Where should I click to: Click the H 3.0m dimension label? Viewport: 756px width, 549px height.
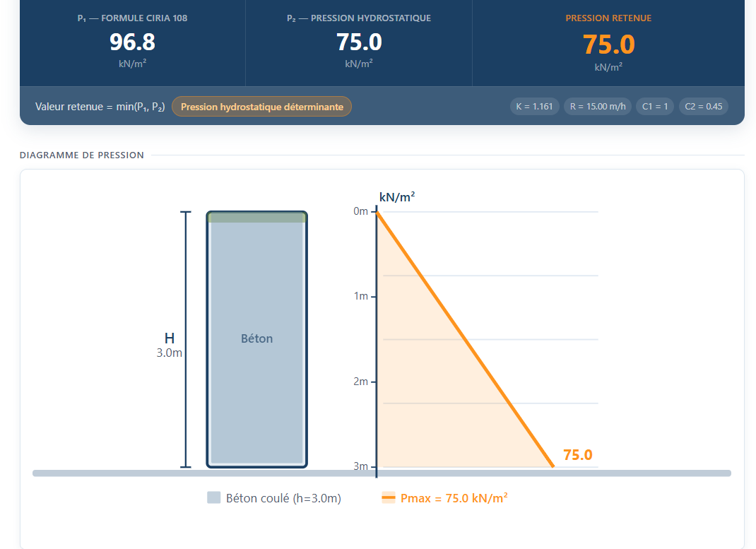point(170,345)
